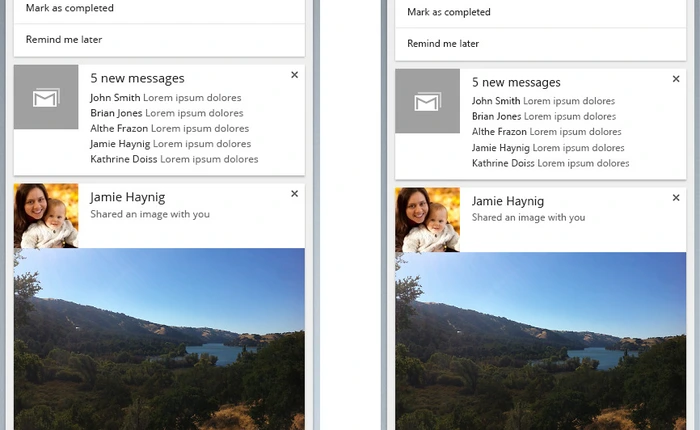Click Jamie Haynig's avatar photo in the left panel

pyautogui.click(x=46, y=216)
